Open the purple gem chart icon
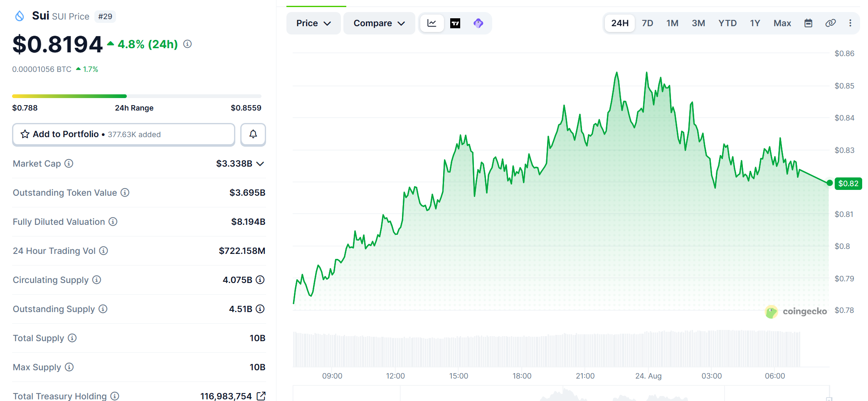The width and height of the screenshot is (868, 401). tap(478, 23)
